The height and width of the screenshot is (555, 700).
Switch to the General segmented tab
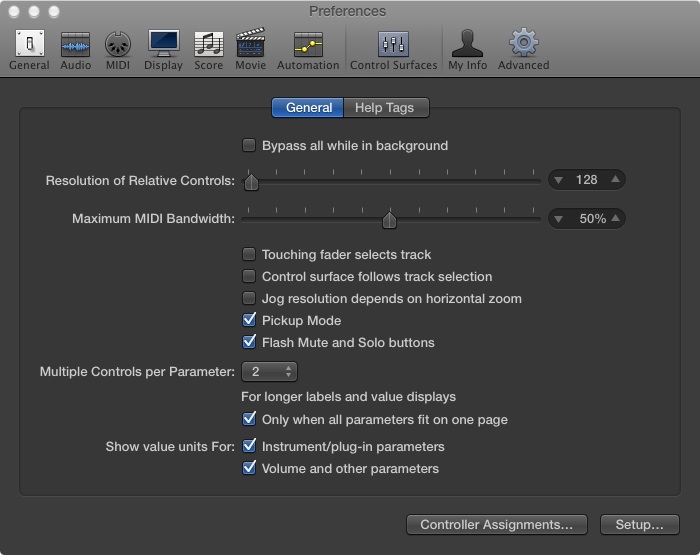pyautogui.click(x=308, y=108)
